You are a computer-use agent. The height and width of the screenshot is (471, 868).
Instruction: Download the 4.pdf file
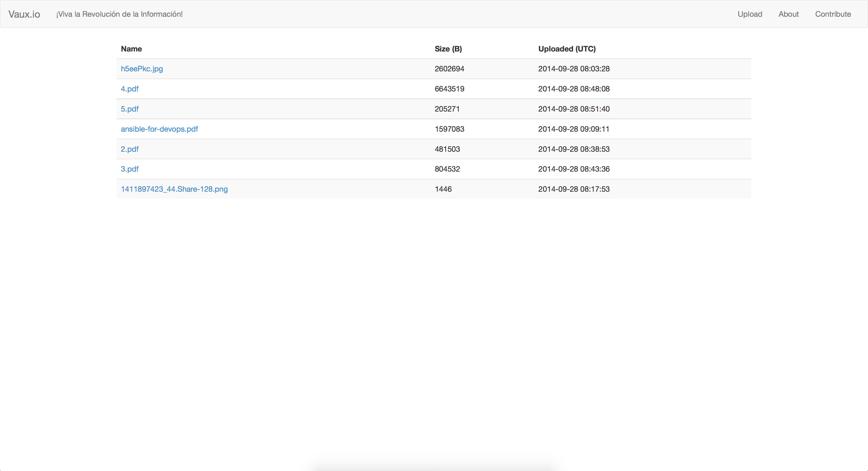129,89
